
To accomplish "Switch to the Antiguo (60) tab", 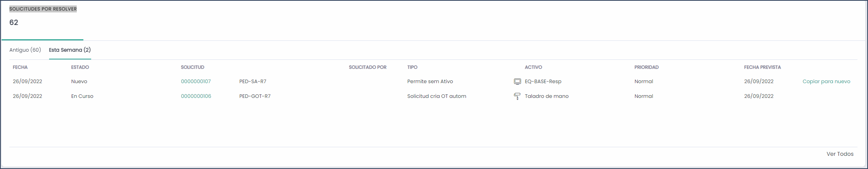I will coord(25,50).
